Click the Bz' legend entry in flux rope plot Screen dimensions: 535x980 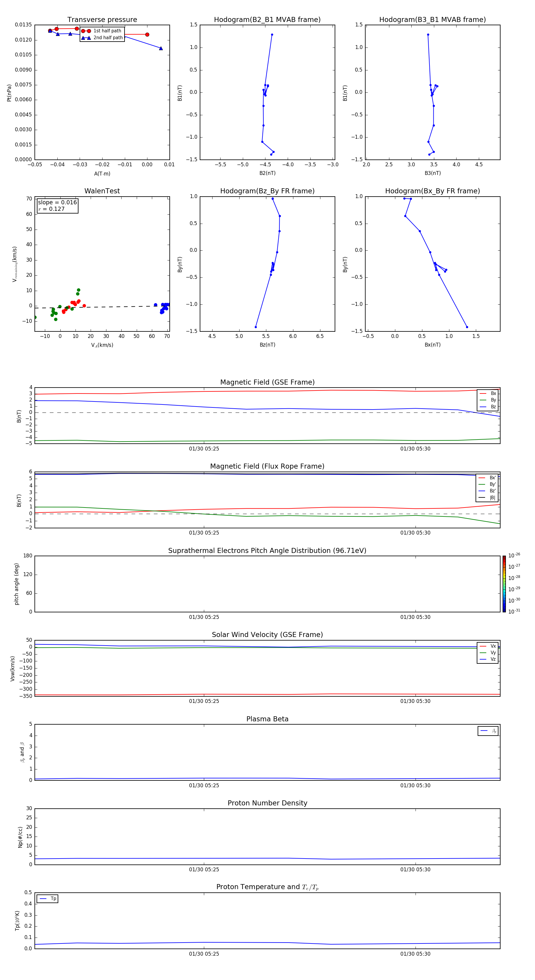point(487,491)
